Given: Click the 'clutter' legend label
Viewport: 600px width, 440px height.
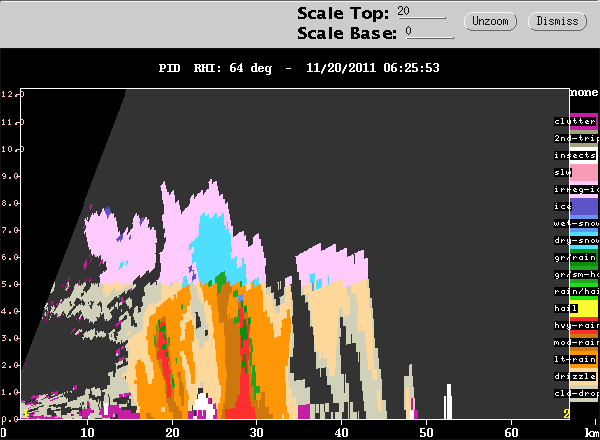Looking at the screenshot, I should pos(575,121).
